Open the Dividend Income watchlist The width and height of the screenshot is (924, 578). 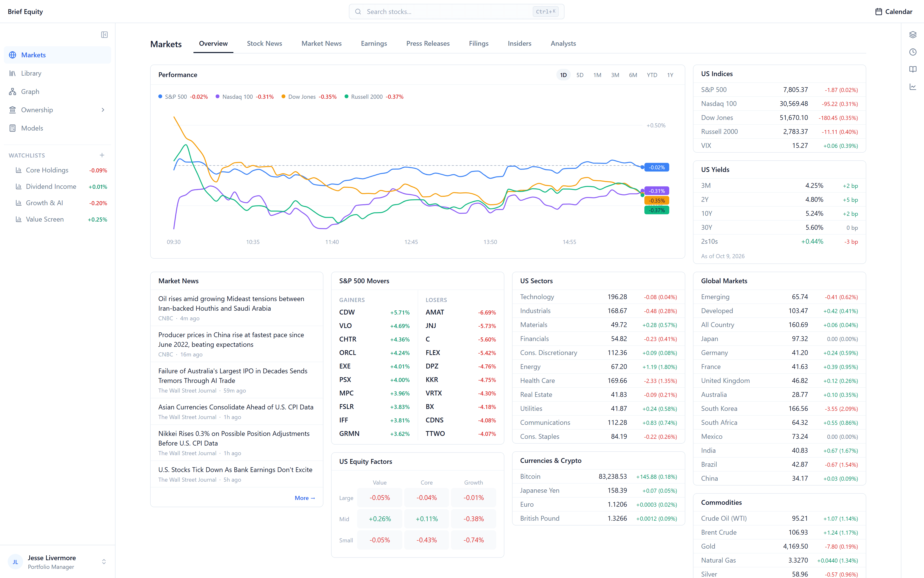pos(58,187)
